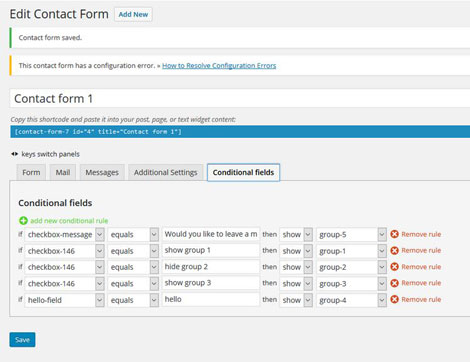Click red remove icon for group-4 rule
The image size is (470, 362).
coord(395,299)
